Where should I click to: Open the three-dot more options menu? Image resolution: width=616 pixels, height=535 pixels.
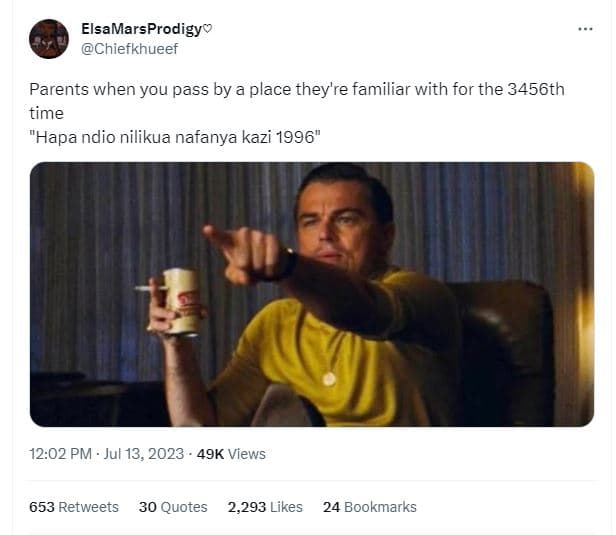click(585, 29)
